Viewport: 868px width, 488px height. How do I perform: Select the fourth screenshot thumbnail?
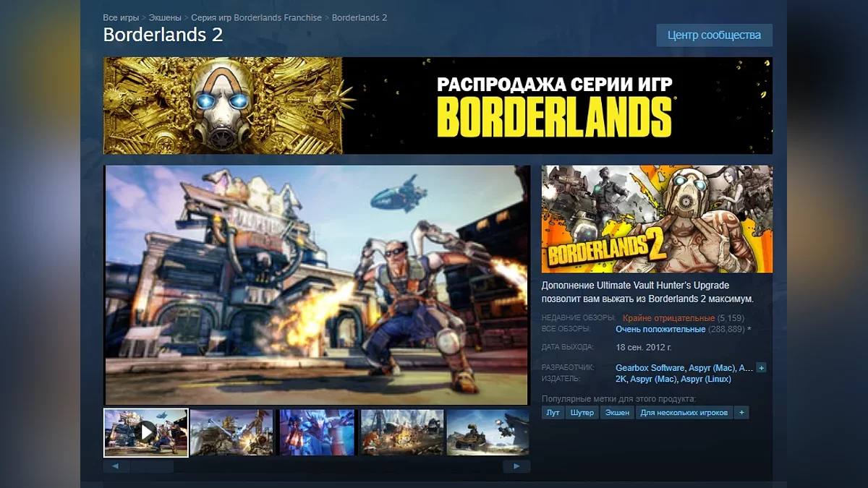pos(402,432)
